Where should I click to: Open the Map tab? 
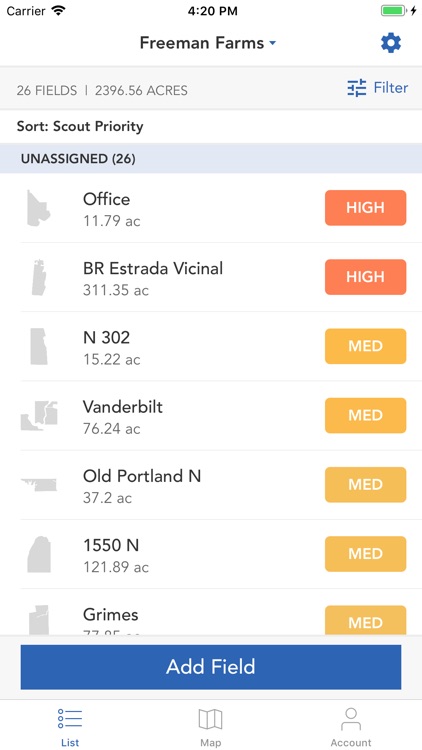211,727
